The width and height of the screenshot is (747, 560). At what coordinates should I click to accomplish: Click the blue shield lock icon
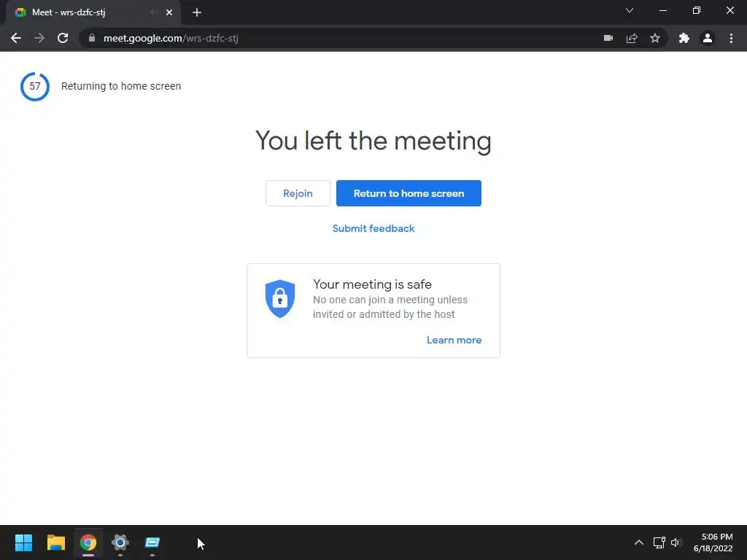click(x=280, y=298)
